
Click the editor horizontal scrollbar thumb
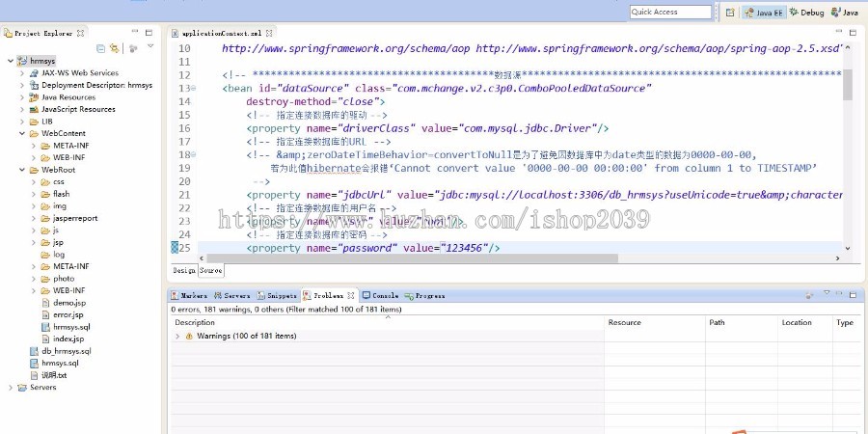pos(413,258)
